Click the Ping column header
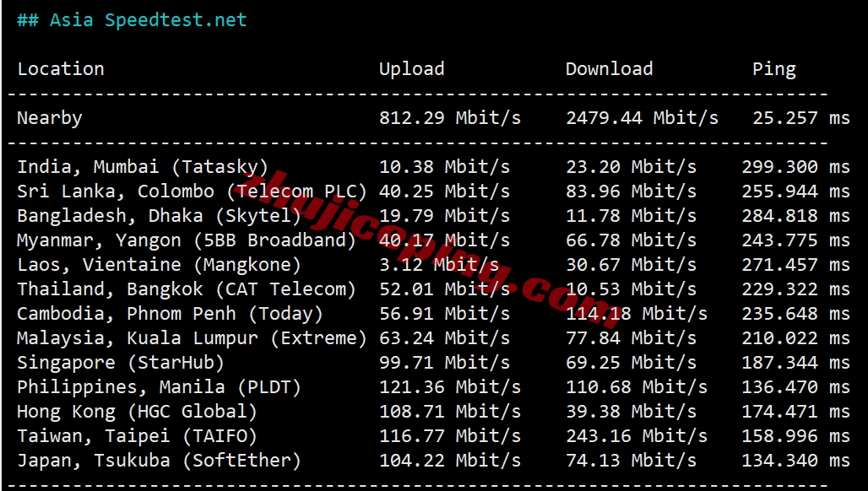The image size is (868, 491). tap(774, 70)
